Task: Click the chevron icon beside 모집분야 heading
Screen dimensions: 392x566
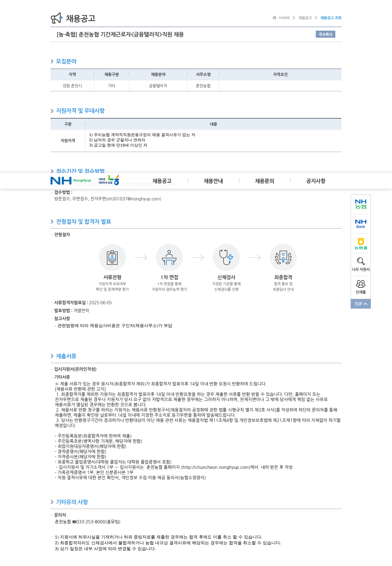Action: [52, 62]
